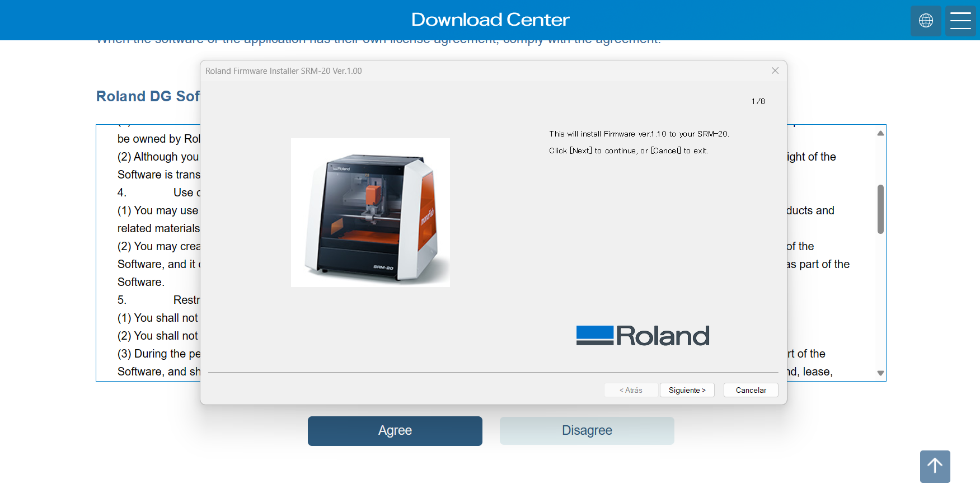Click license line 'be owned by Rol'

pos(159,139)
